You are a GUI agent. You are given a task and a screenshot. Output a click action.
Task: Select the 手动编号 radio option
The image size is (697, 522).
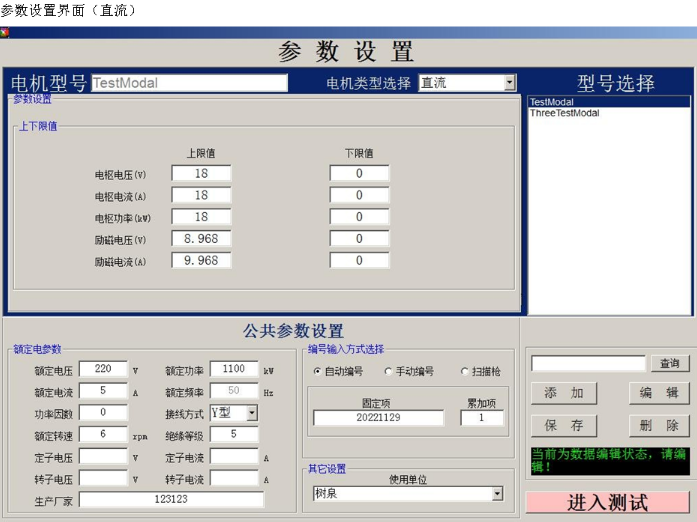pos(388,371)
